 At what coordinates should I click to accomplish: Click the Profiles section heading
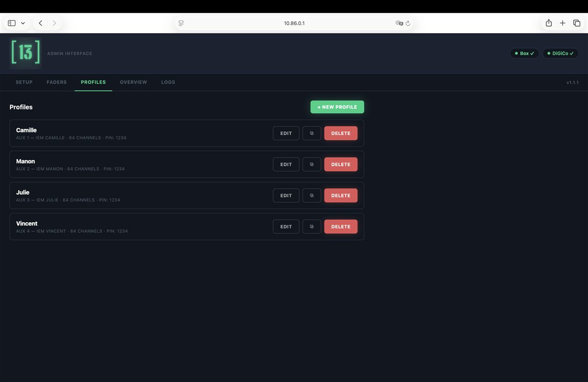(x=21, y=107)
